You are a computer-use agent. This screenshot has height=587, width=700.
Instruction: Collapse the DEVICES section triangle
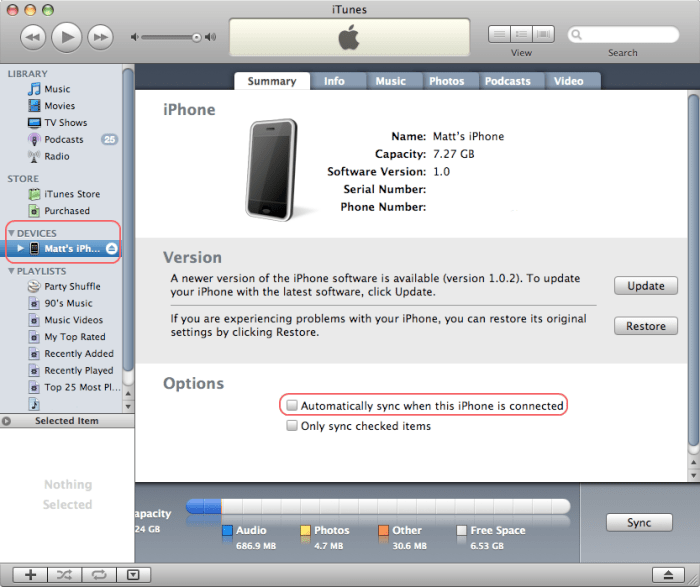[x=12, y=233]
